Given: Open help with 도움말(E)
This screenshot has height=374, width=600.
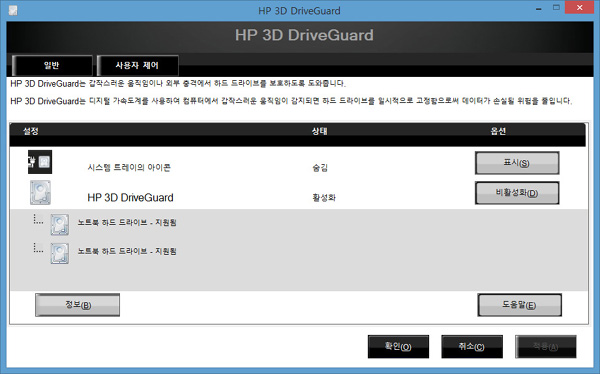Looking at the screenshot, I should pyautogui.click(x=519, y=305).
